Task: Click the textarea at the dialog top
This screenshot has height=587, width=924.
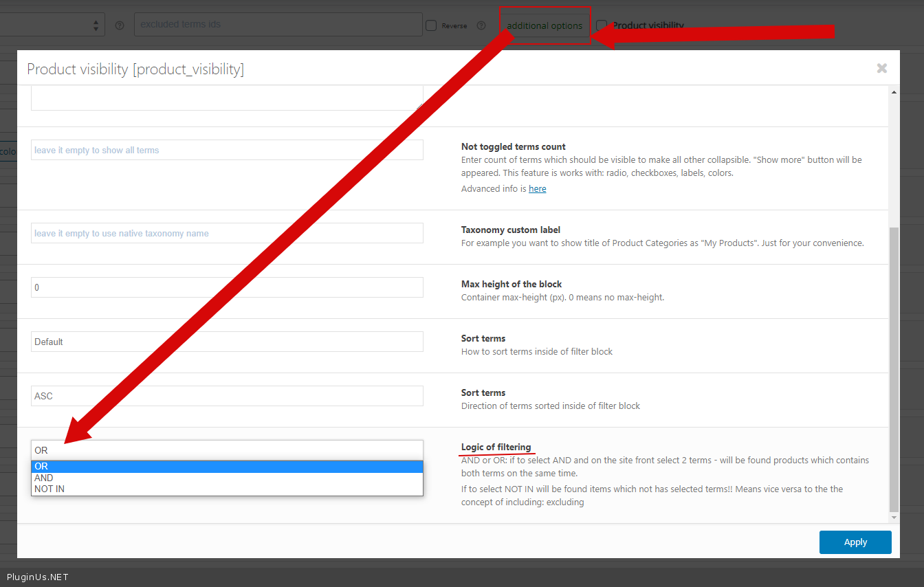Action: 227,98
